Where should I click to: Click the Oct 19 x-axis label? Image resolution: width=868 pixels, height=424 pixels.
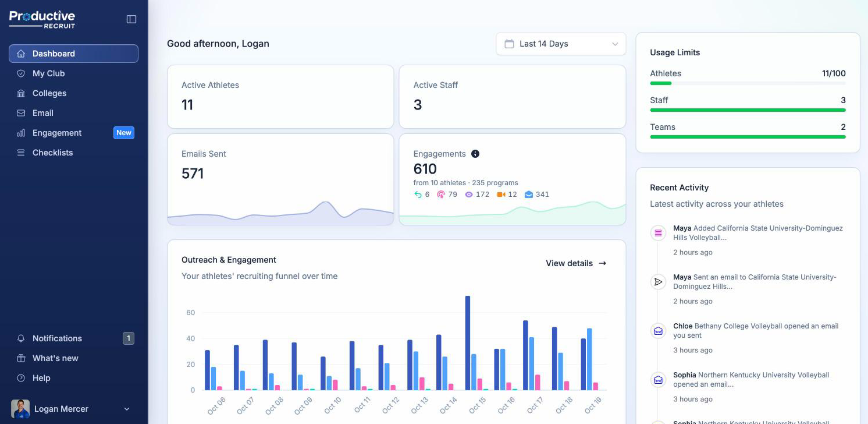click(x=592, y=406)
